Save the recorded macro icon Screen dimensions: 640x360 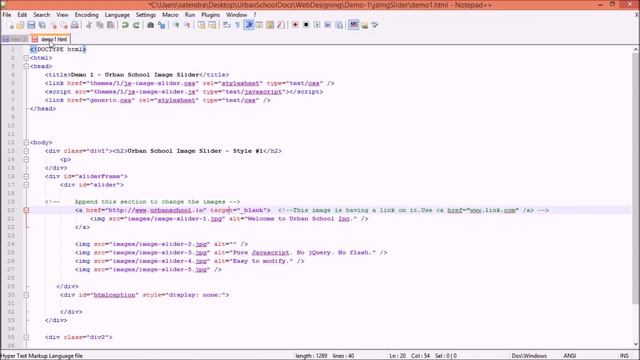pyautogui.click(x=339, y=25)
